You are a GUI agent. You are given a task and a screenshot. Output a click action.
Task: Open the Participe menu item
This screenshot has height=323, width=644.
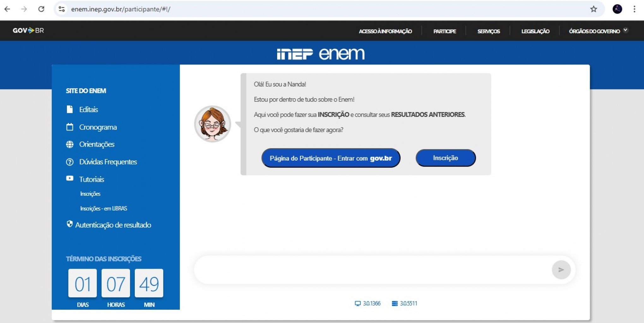pyautogui.click(x=444, y=31)
